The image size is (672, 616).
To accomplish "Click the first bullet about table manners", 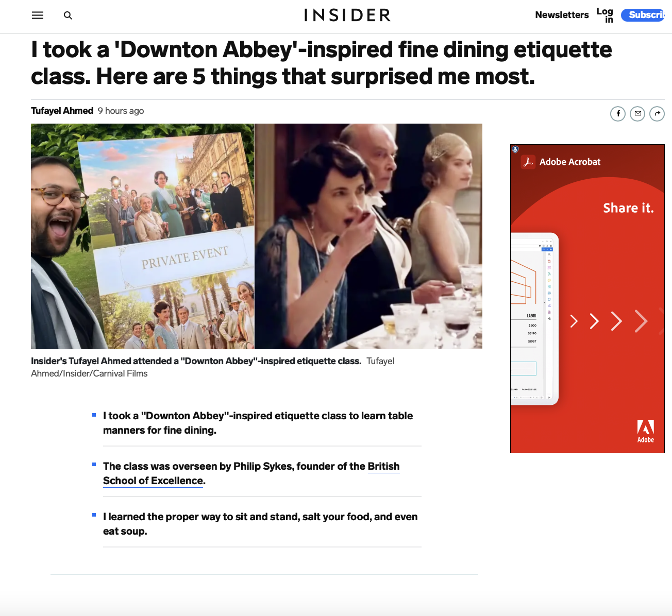I will point(258,423).
